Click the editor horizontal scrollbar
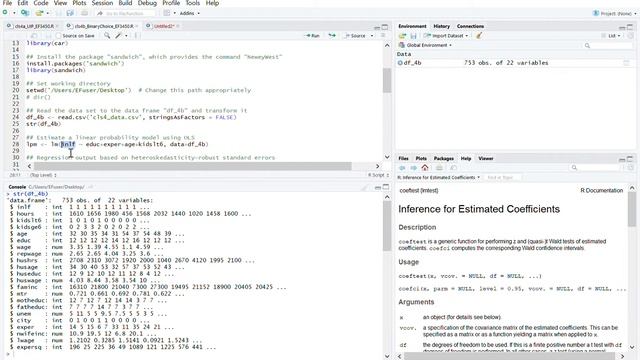640x360 pixels. point(192,166)
